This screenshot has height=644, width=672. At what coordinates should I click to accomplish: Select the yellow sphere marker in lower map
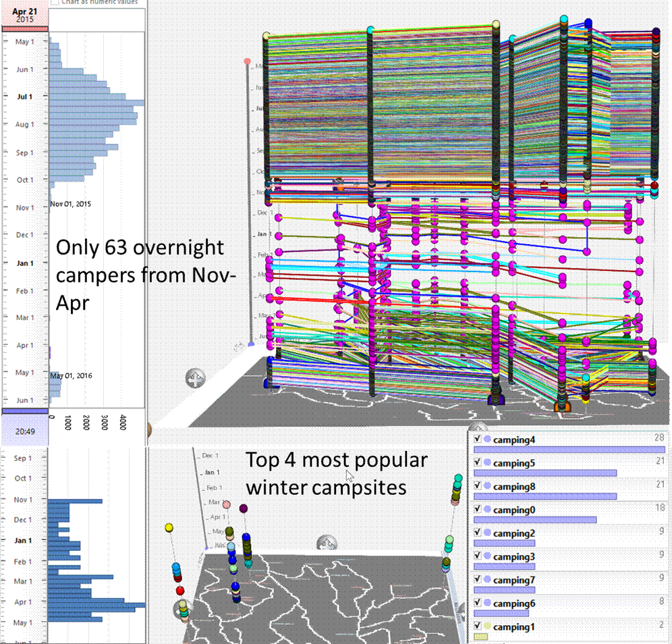pyautogui.click(x=169, y=527)
